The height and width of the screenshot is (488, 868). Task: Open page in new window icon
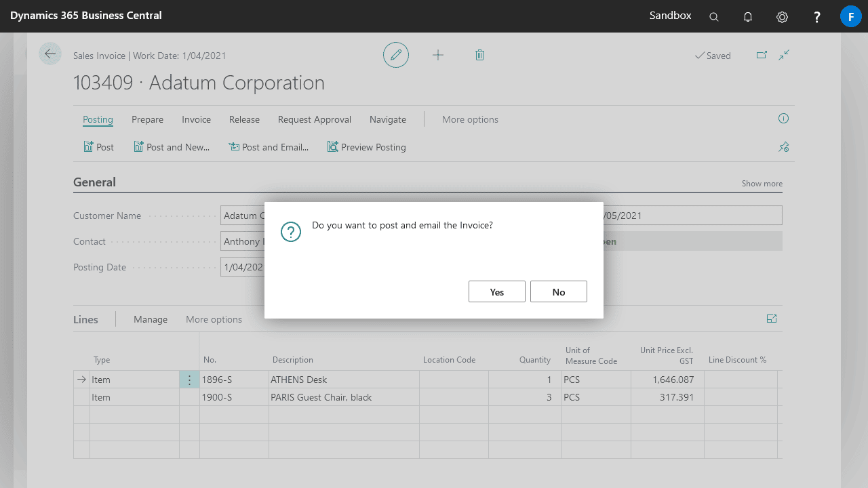coord(762,55)
